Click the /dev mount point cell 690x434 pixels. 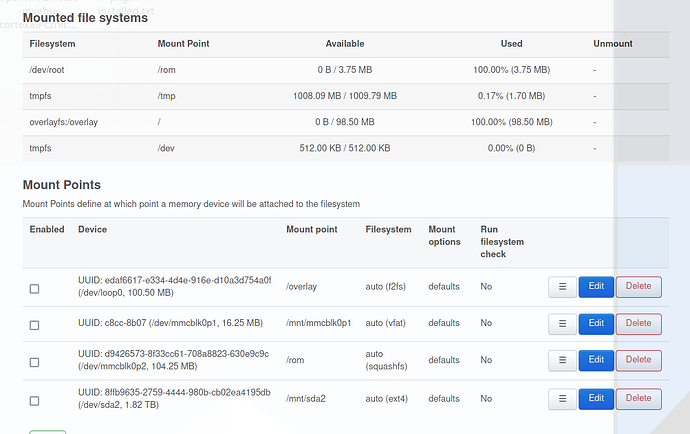166,148
